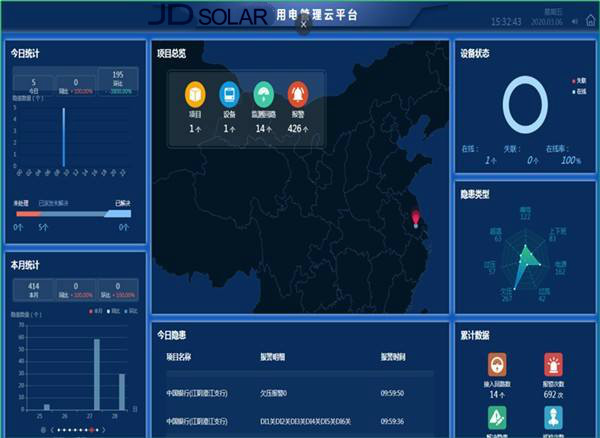The image size is (600, 438).
Task: Click the small day 25 bar
Action: point(47,407)
